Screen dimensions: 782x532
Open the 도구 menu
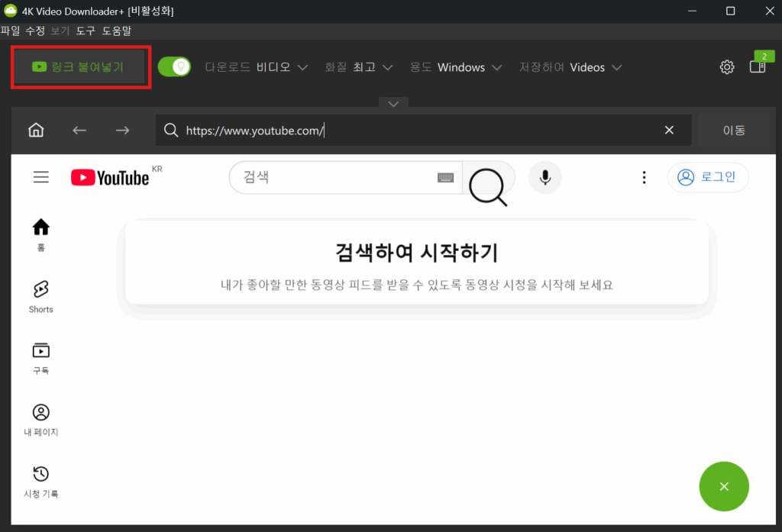[86, 31]
